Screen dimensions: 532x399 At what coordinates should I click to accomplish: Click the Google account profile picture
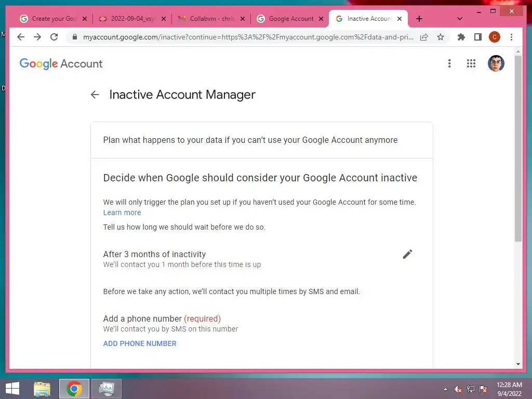(x=496, y=63)
